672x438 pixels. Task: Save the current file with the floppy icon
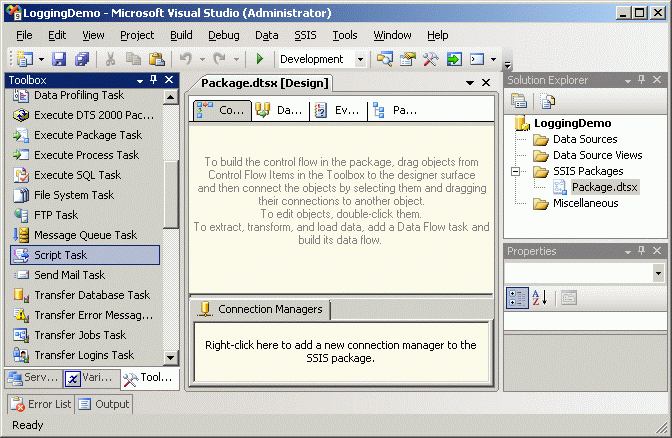59,59
